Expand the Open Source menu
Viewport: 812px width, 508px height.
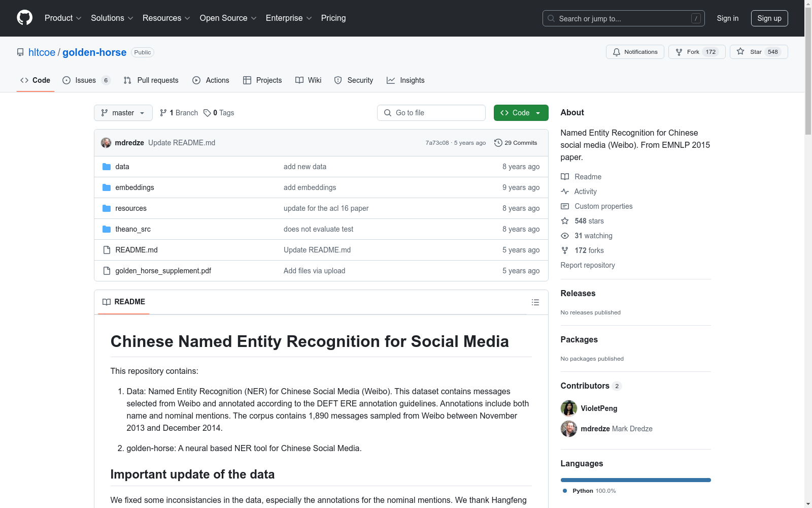tap(228, 18)
